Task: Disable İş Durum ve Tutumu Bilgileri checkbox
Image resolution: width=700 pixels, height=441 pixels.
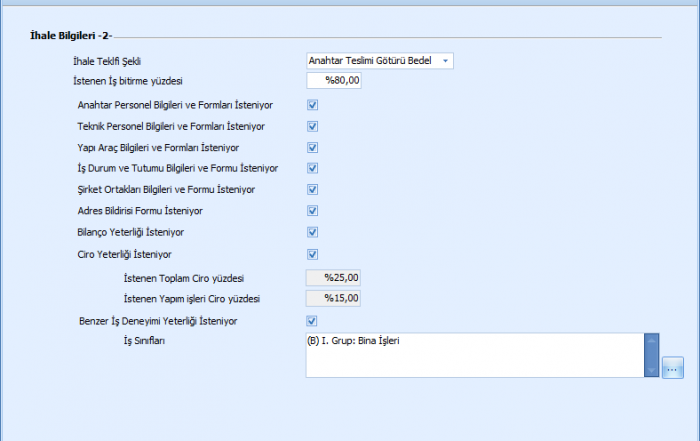Action: point(312,168)
